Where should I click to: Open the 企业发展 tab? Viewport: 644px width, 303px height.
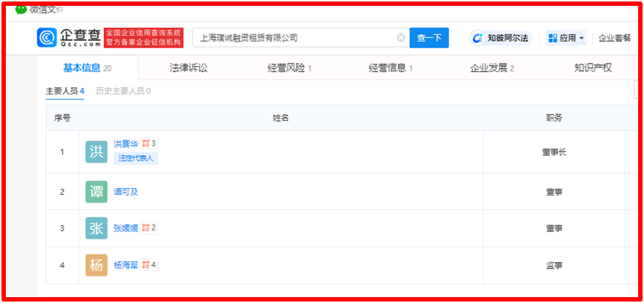point(492,68)
